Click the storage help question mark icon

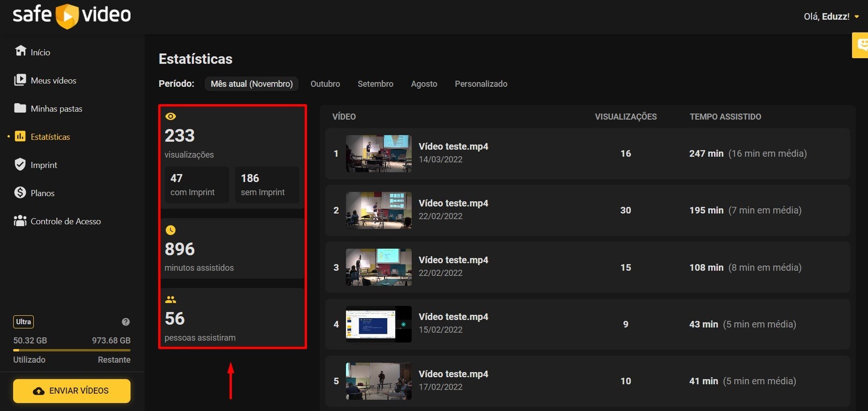coord(125,322)
